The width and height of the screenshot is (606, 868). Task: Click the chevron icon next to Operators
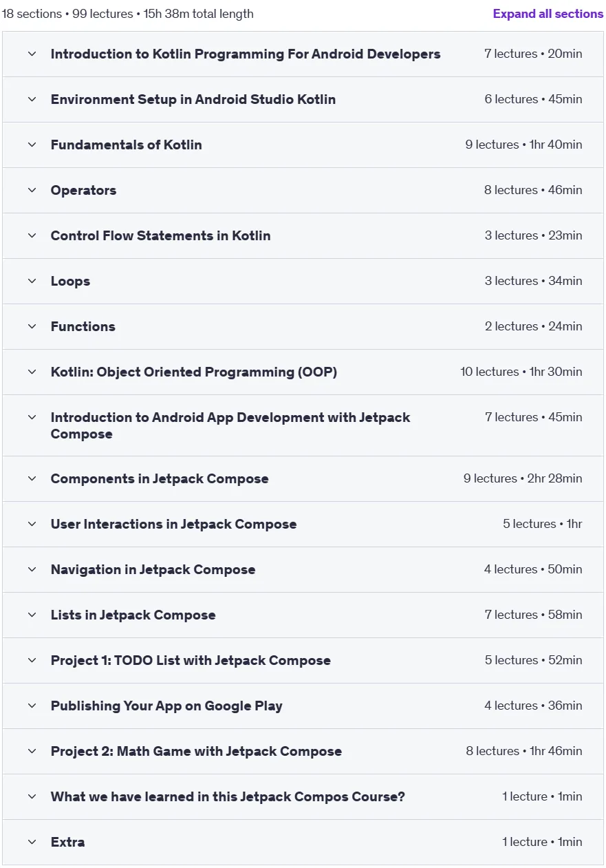(x=32, y=190)
